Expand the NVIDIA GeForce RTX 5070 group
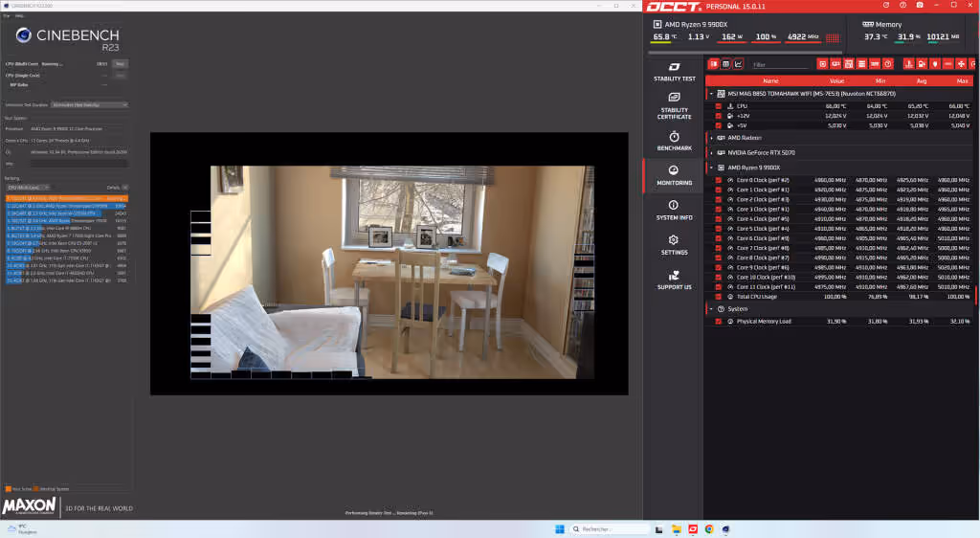Viewport: 980px width, 538px height. pyautogui.click(x=711, y=152)
